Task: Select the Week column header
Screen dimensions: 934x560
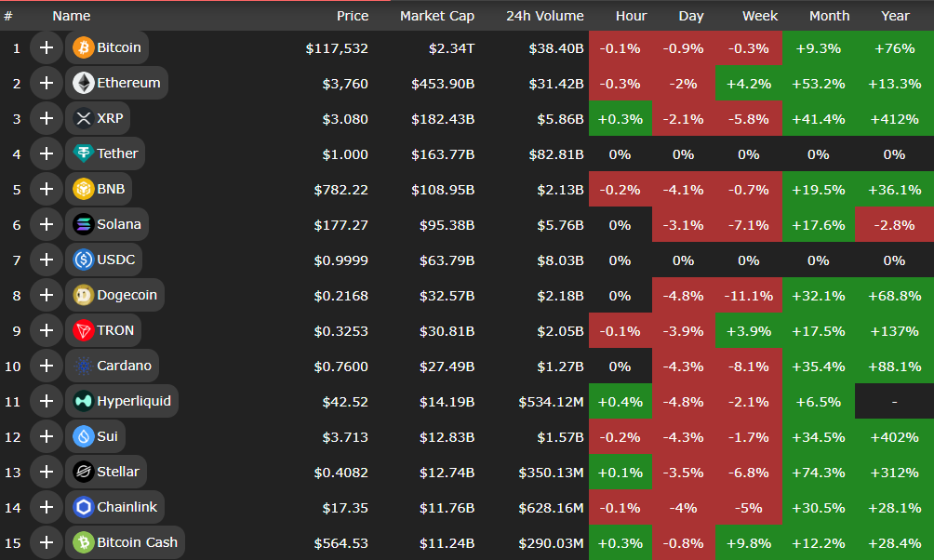Action: pyautogui.click(x=760, y=16)
